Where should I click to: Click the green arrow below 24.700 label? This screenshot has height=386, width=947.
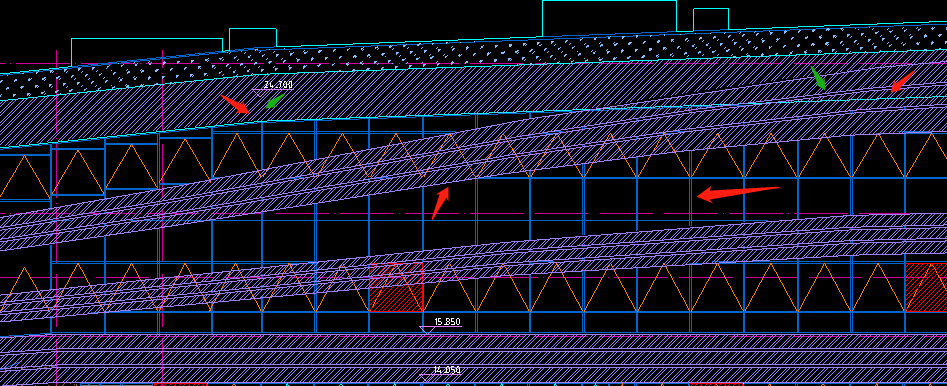(x=275, y=100)
